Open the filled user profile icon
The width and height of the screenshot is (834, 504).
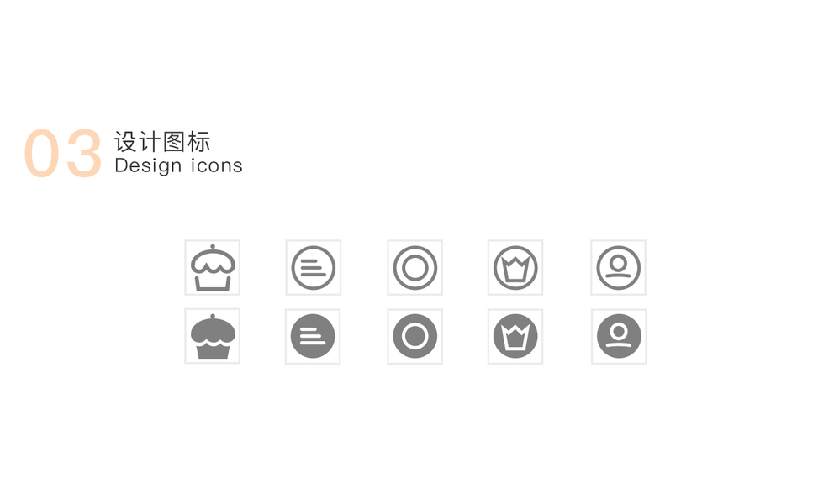point(619,336)
